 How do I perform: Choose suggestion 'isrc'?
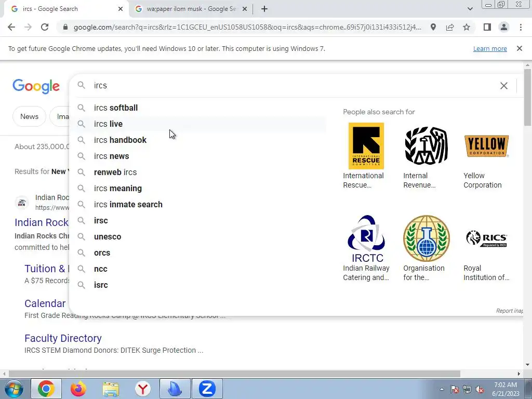pos(197,285)
